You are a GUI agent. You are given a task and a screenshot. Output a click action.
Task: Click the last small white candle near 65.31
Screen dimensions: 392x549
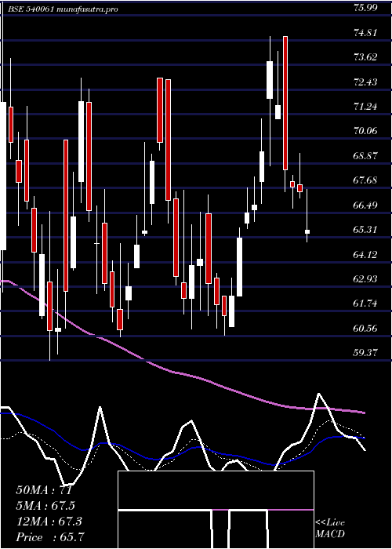click(307, 232)
